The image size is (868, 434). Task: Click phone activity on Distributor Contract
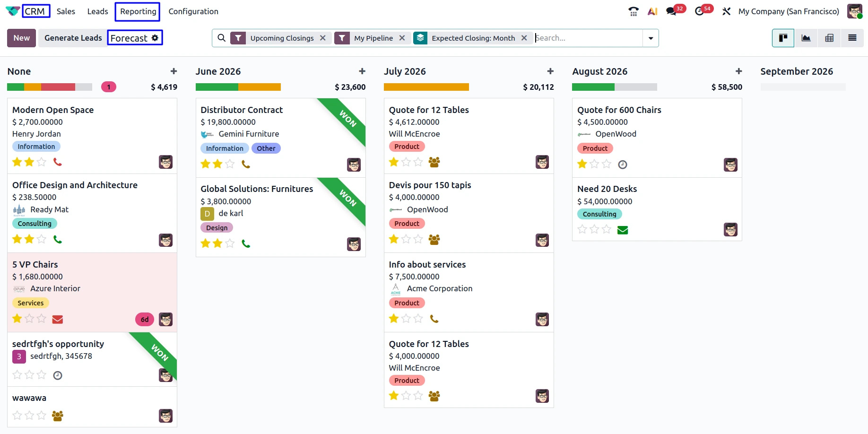[x=246, y=164]
